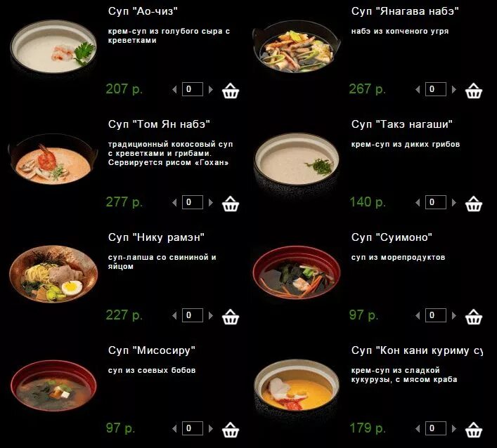Increase quantity of Суп "Ао-чиз"

click(211, 90)
